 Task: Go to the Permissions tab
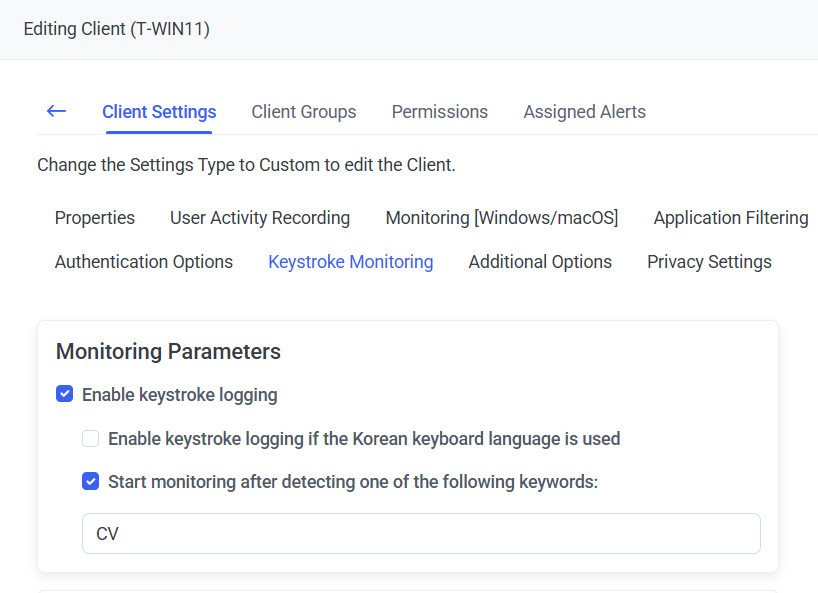[x=439, y=112]
